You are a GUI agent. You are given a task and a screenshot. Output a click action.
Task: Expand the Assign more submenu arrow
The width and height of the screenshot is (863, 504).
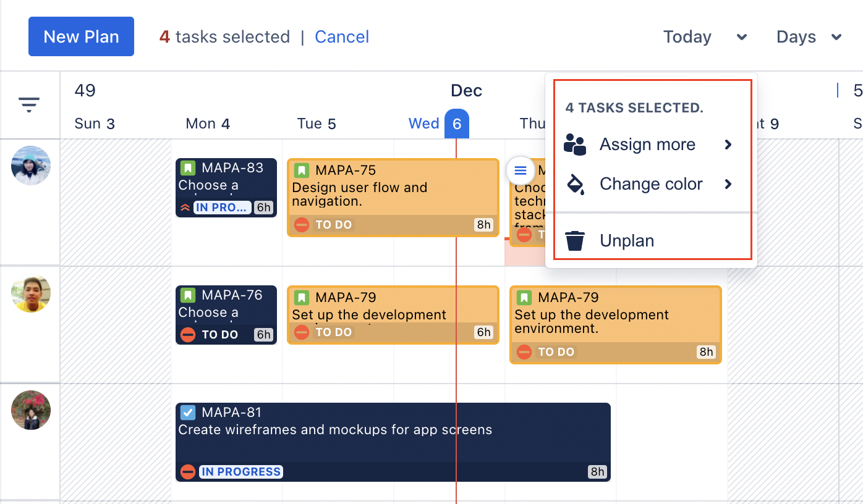(x=728, y=145)
